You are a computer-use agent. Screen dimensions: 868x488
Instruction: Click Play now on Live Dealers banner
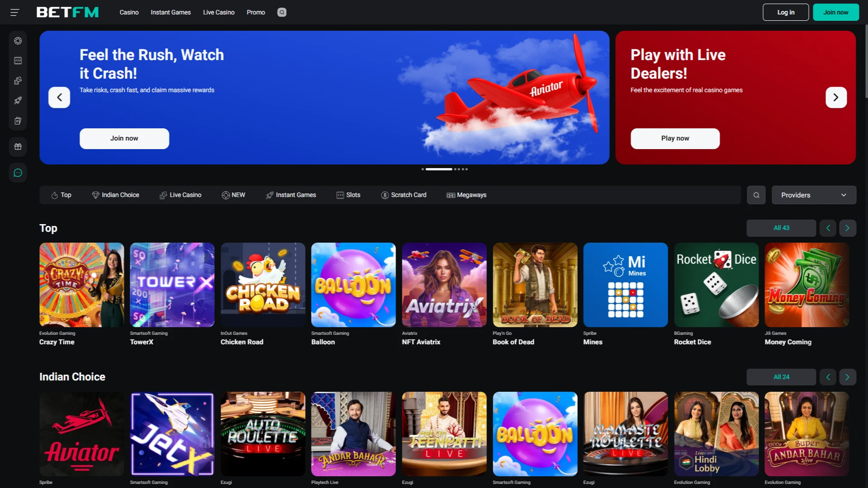tap(675, 138)
